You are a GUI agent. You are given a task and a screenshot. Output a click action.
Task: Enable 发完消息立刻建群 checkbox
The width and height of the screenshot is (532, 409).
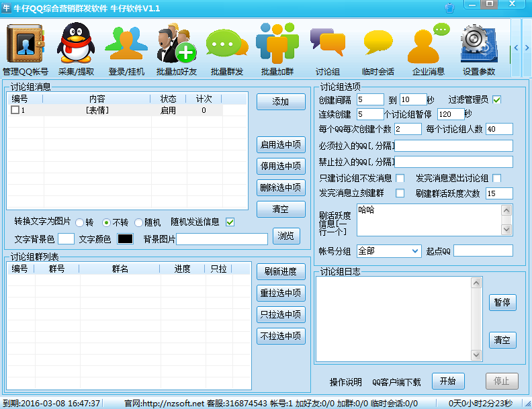click(400, 193)
